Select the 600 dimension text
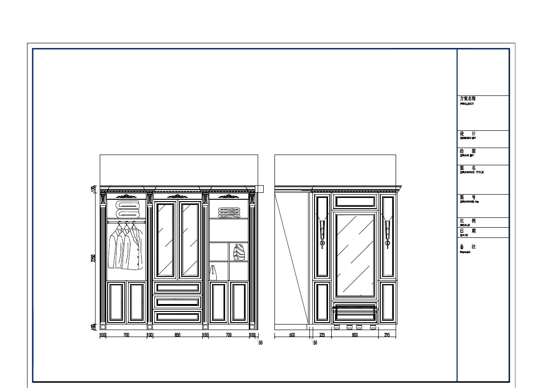 coord(292,335)
